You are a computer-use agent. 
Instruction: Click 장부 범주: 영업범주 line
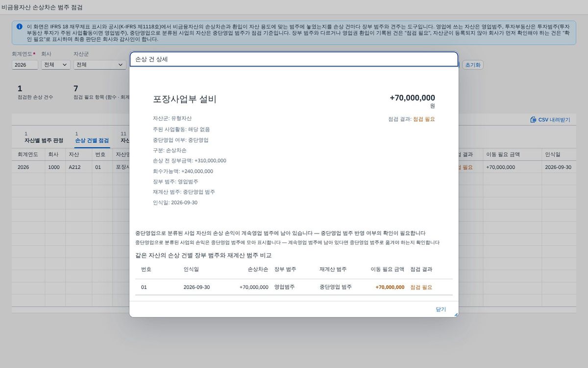click(x=175, y=182)
